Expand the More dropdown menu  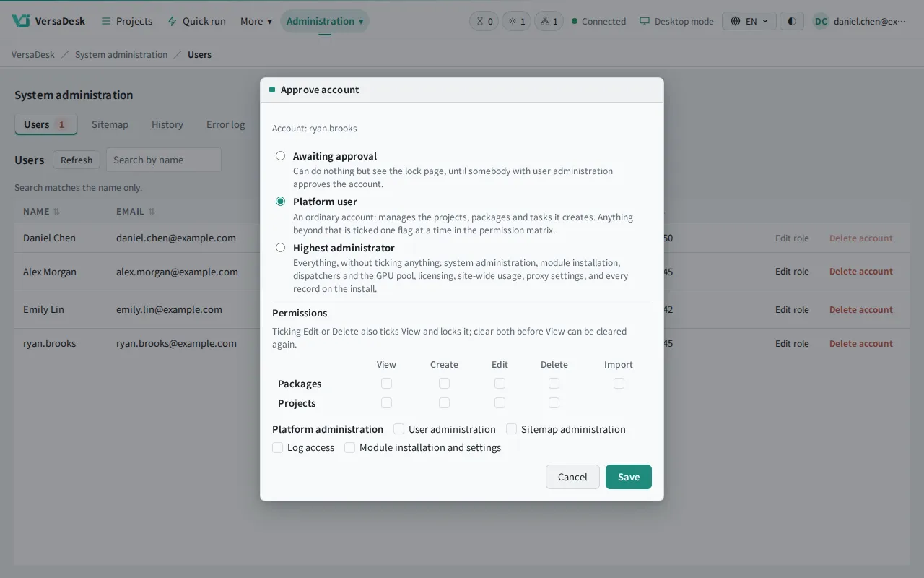point(256,21)
